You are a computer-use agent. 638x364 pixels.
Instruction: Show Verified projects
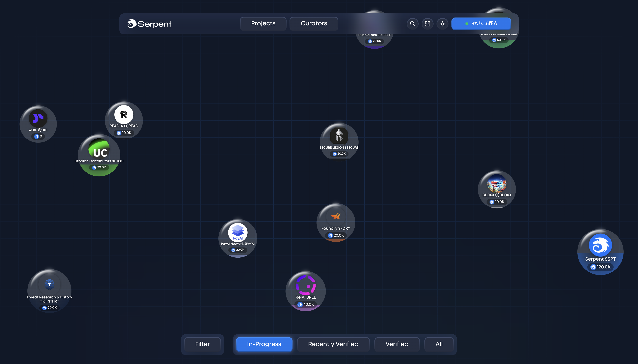[x=397, y=344]
